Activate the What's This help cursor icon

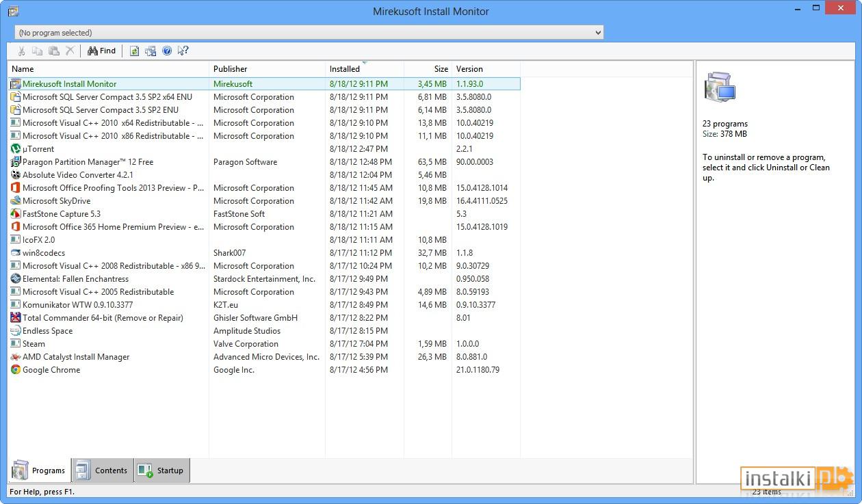[183, 51]
